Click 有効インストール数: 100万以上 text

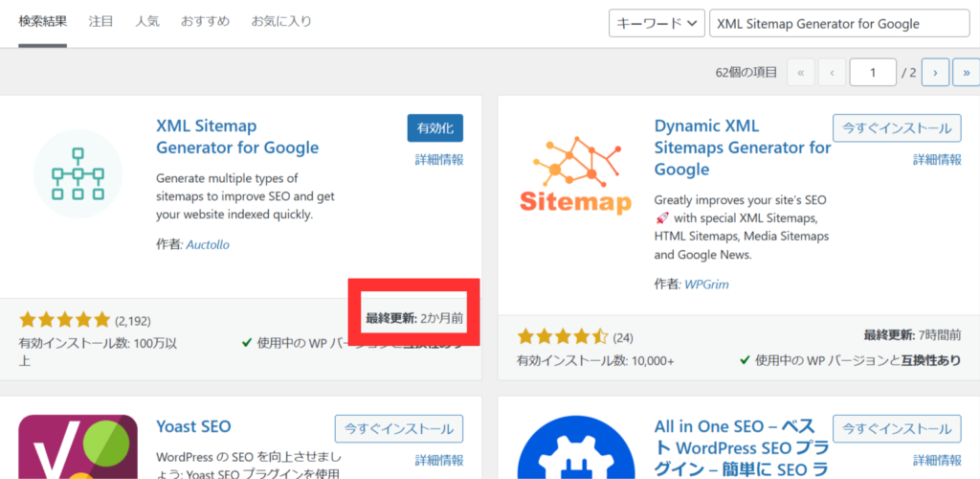click(x=99, y=352)
